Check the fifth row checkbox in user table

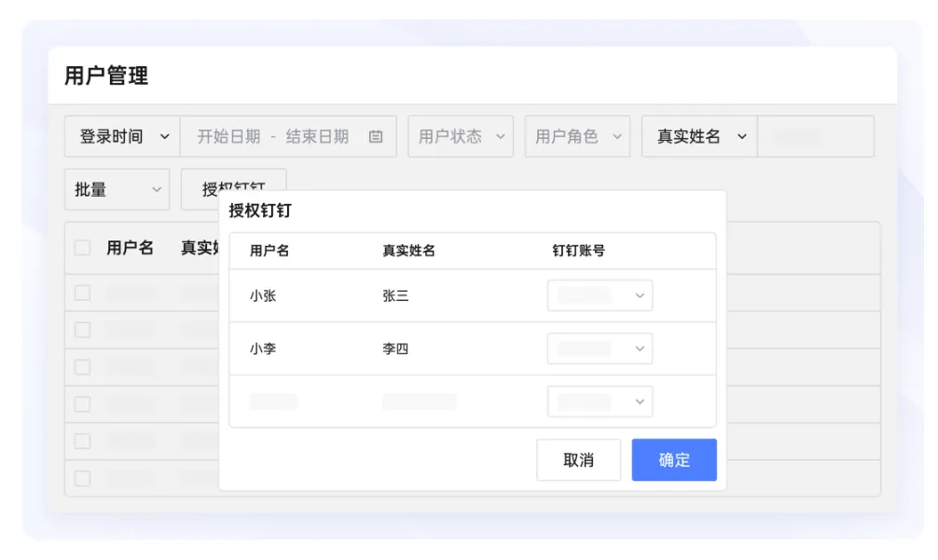click(83, 441)
